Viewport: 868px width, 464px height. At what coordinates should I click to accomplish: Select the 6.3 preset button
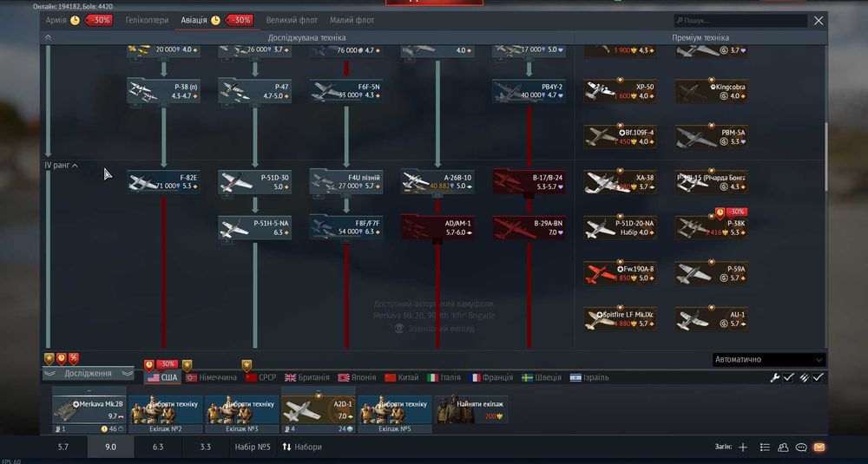click(x=158, y=447)
